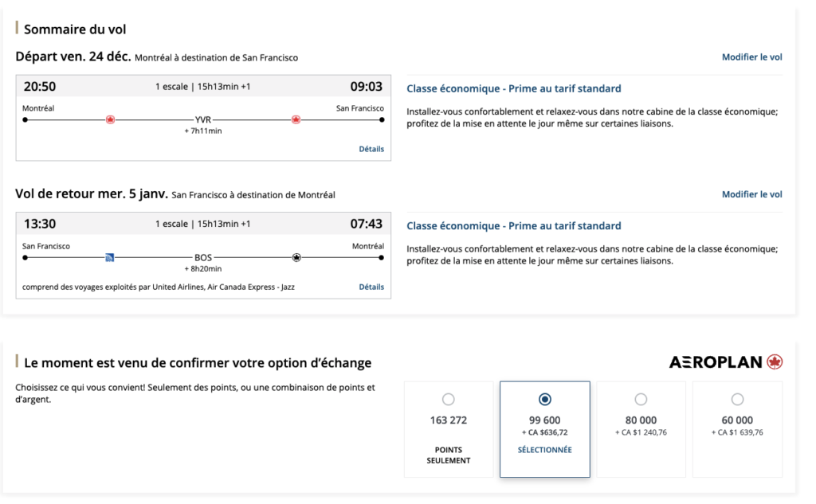Image resolution: width=816 pixels, height=504 pixels.
Task: Click the 13:30 return departure time
Action: click(x=40, y=224)
